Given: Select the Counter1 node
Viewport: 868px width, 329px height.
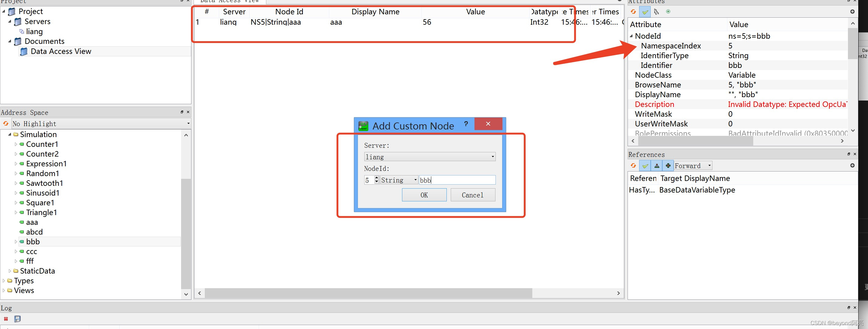Looking at the screenshot, I should click(x=42, y=144).
